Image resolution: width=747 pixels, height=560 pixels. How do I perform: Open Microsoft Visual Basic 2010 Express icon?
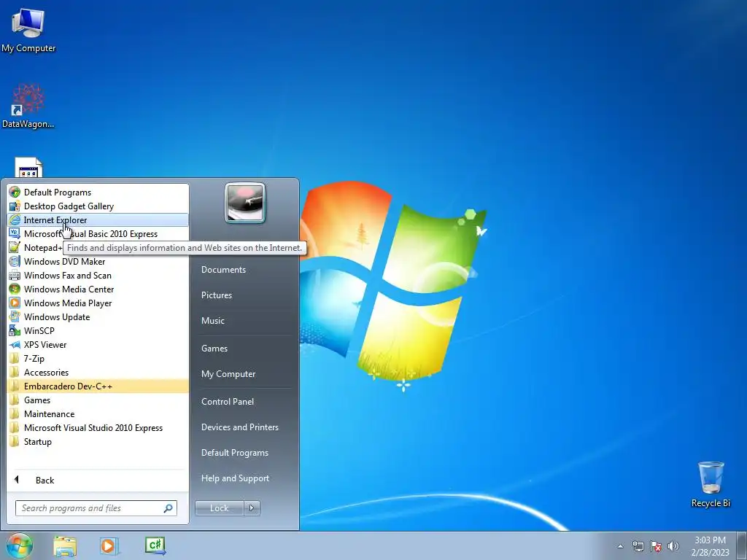pos(15,234)
